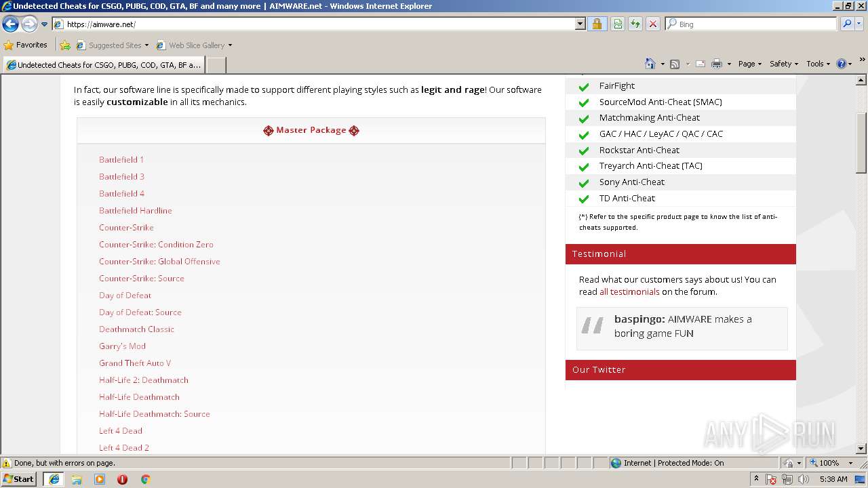Click the Print toolbar icon

717,64
